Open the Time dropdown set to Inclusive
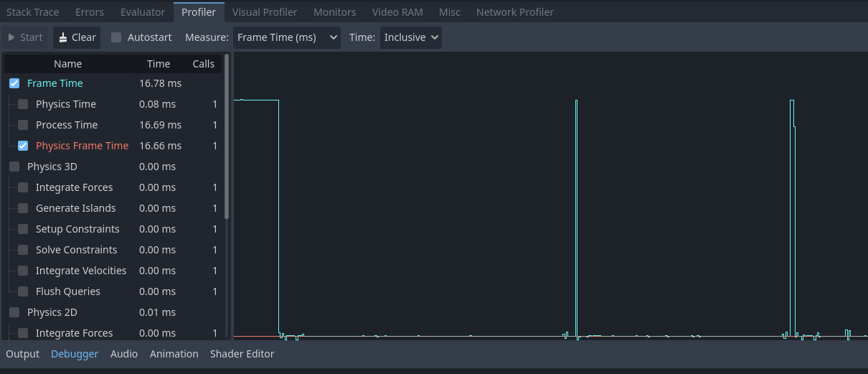The image size is (868, 374). pos(411,37)
